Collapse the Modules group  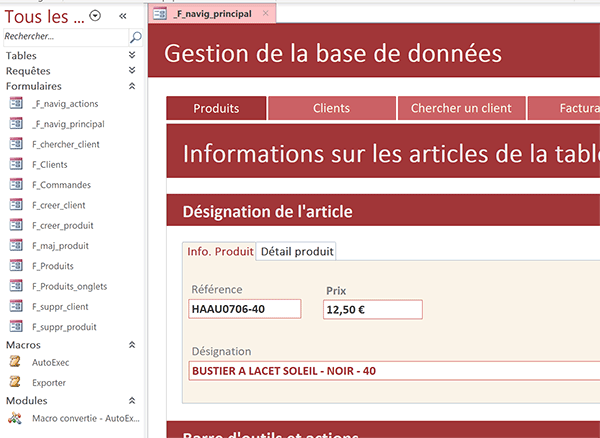pos(132,401)
